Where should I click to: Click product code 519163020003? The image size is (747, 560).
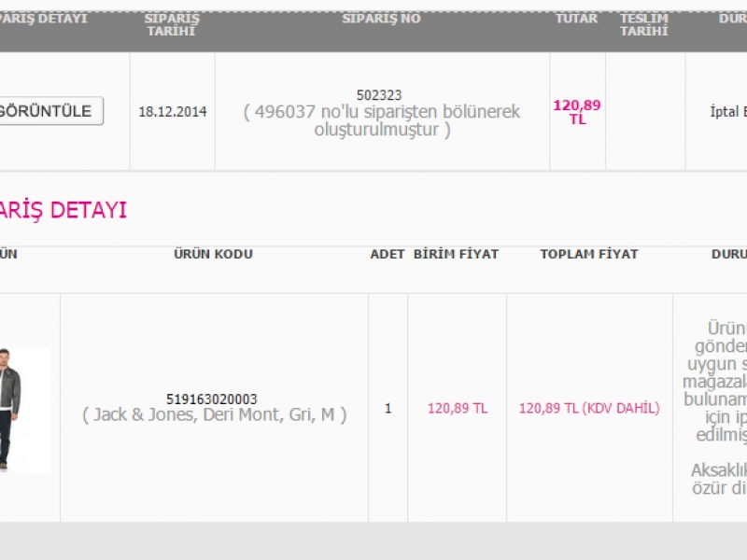pyautogui.click(x=212, y=399)
